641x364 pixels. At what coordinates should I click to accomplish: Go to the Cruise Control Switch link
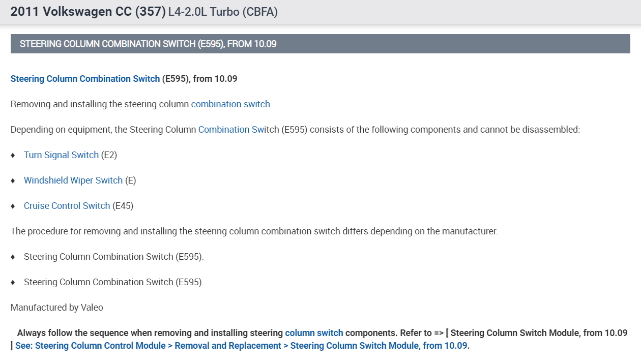tap(67, 206)
